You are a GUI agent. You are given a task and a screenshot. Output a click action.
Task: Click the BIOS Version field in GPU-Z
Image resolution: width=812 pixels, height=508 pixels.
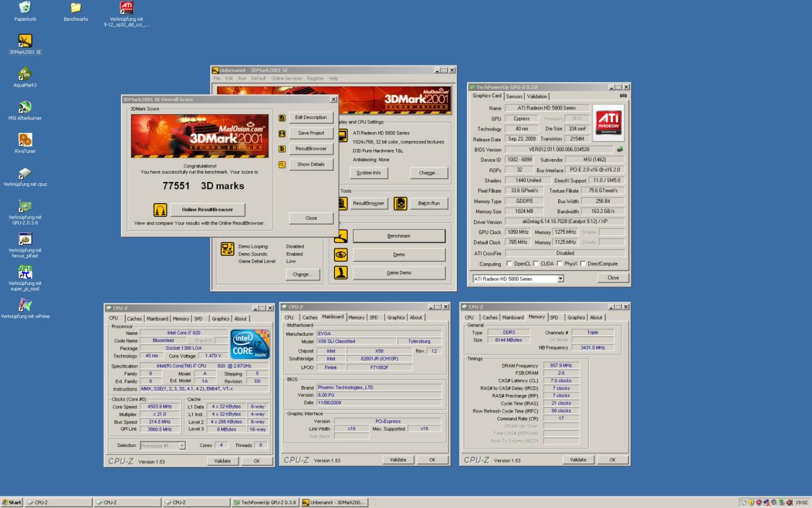pyautogui.click(x=559, y=149)
